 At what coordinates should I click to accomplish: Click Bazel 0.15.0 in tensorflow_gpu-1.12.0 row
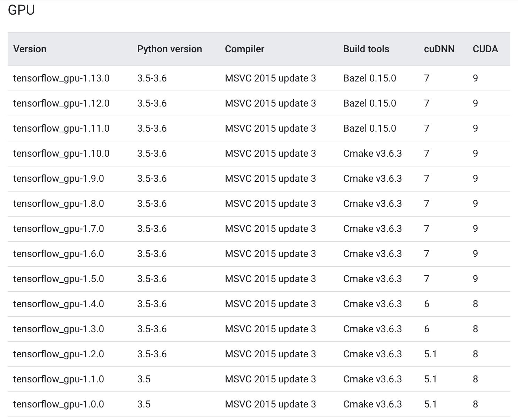click(x=370, y=103)
